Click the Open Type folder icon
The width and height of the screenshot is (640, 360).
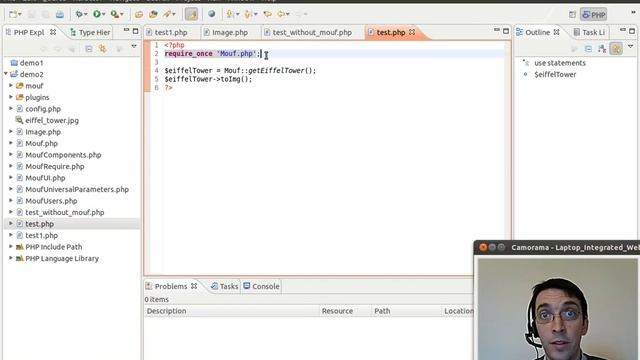point(139,14)
